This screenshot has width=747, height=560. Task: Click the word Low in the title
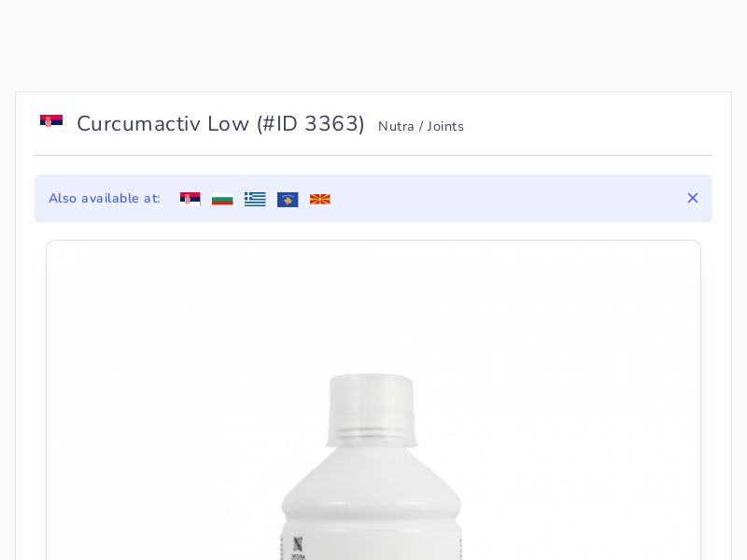click(228, 124)
